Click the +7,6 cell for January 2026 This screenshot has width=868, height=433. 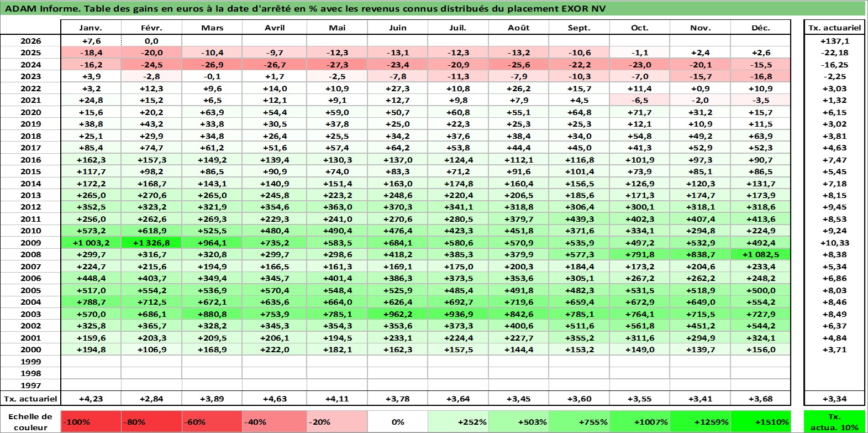[x=91, y=41]
